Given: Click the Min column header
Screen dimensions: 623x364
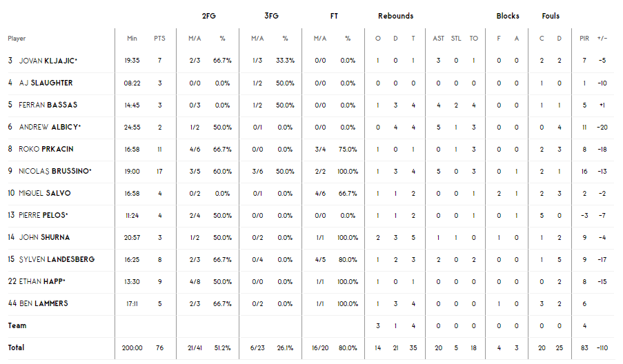Looking at the screenshot, I should coord(132,39).
